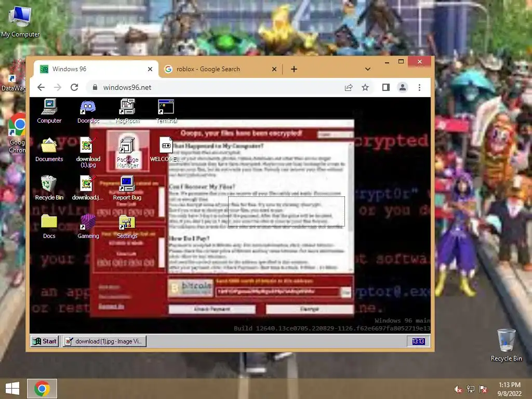Click the bitcoin address field

(277, 292)
